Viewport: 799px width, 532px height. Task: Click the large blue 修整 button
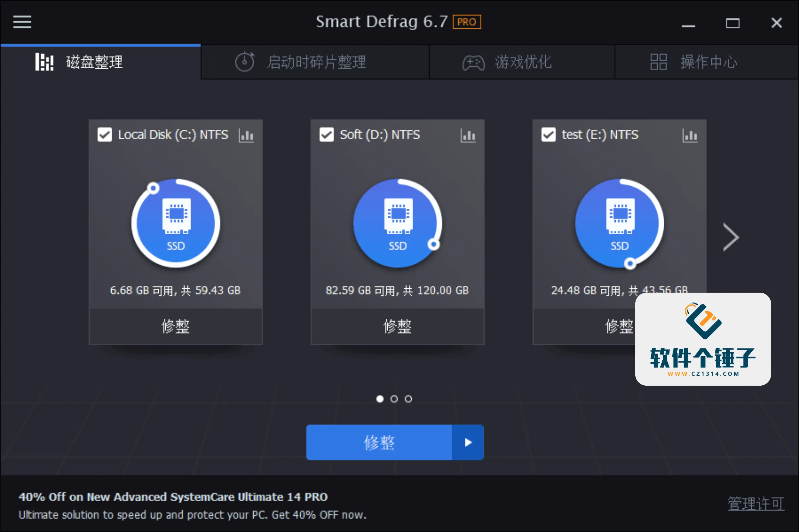379,442
